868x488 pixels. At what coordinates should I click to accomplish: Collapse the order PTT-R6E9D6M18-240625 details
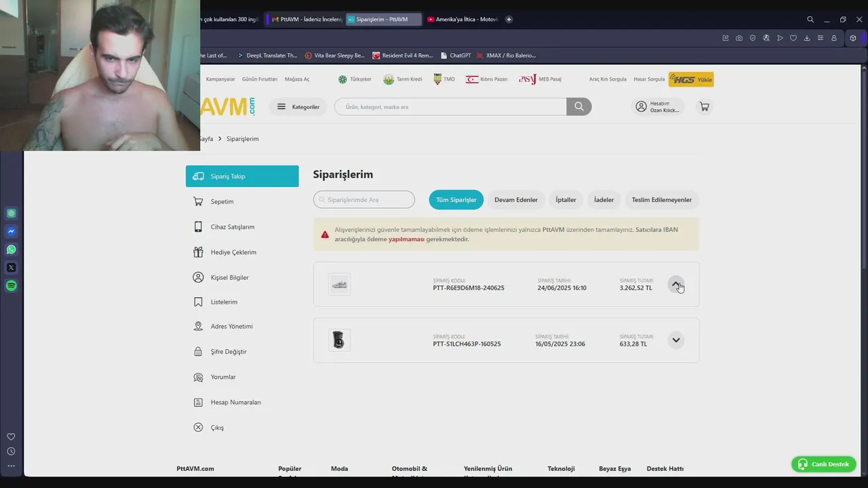point(675,285)
